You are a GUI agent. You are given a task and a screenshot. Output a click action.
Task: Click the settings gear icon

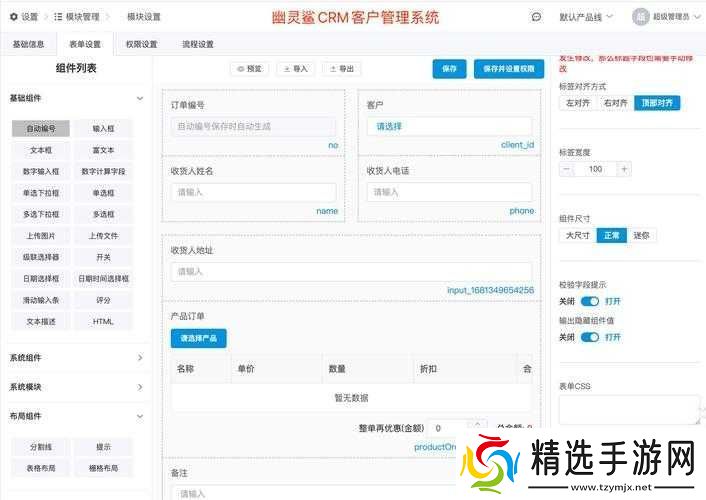pos(14,17)
